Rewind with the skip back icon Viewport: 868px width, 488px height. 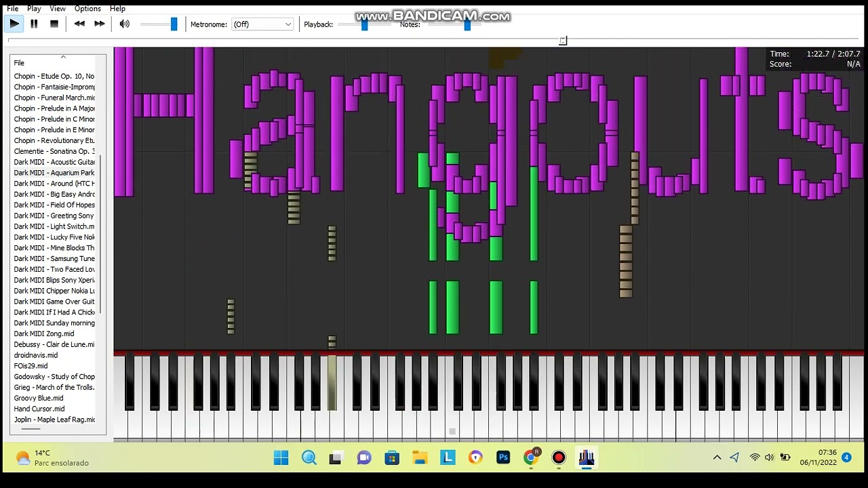(x=79, y=24)
